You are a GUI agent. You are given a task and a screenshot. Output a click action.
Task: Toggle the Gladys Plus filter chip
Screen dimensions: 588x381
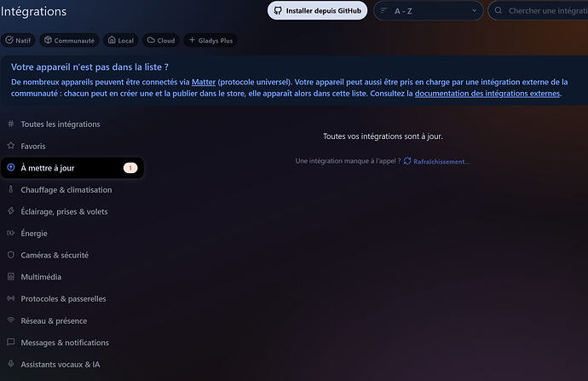210,40
